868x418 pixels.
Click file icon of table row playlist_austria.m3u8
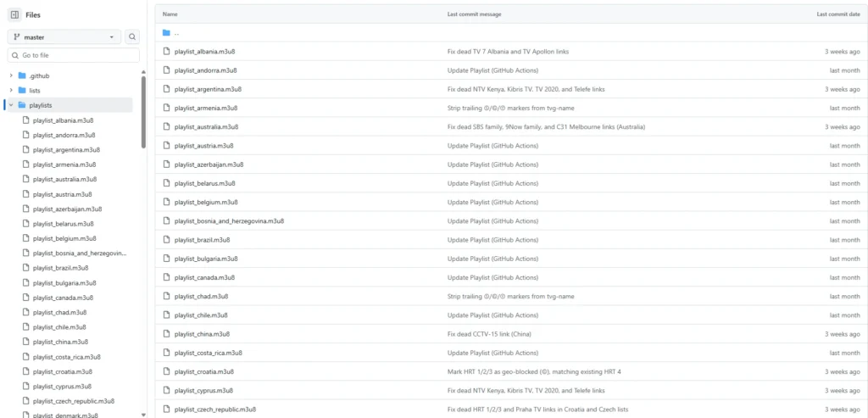[x=166, y=146]
